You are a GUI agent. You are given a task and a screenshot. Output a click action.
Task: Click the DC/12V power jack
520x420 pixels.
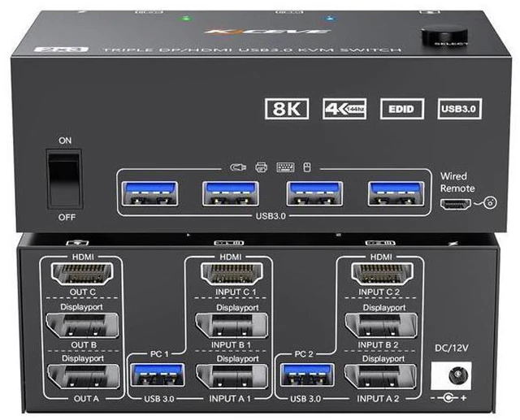pos(452,376)
